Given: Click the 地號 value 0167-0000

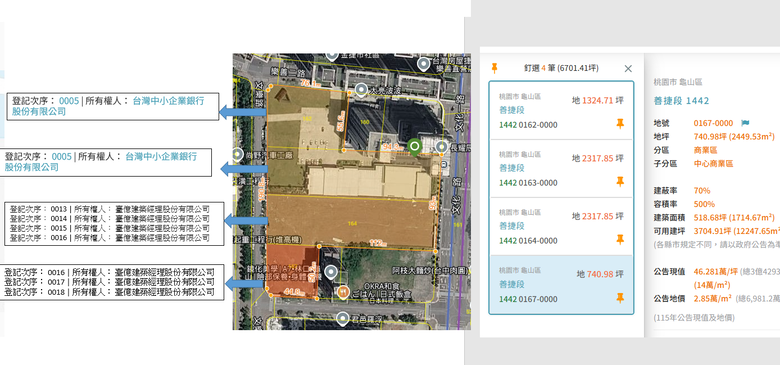Looking at the screenshot, I should [713, 123].
